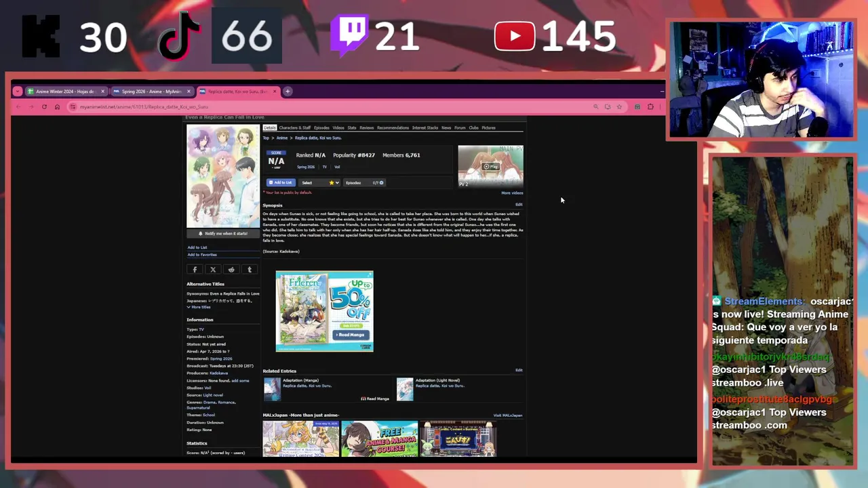The height and width of the screenshot is (488, 868).
Task: Open the Writing Contest 2026 banner
Action: (301, 439)
